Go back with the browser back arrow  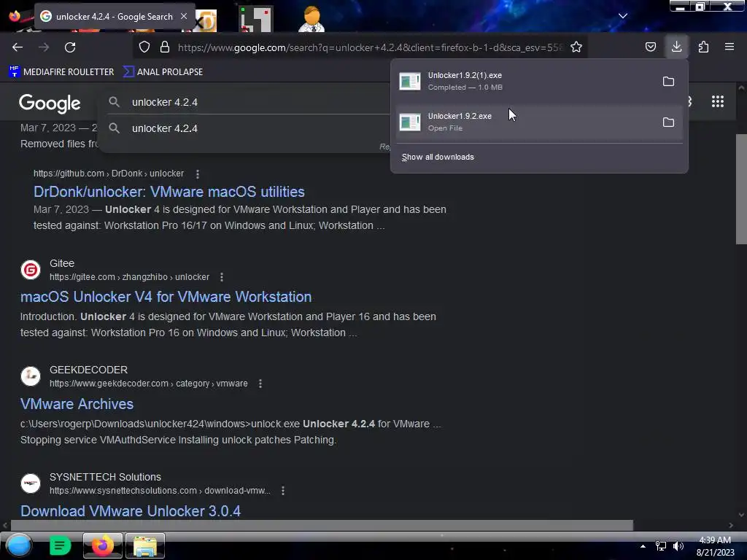point(18,47)
